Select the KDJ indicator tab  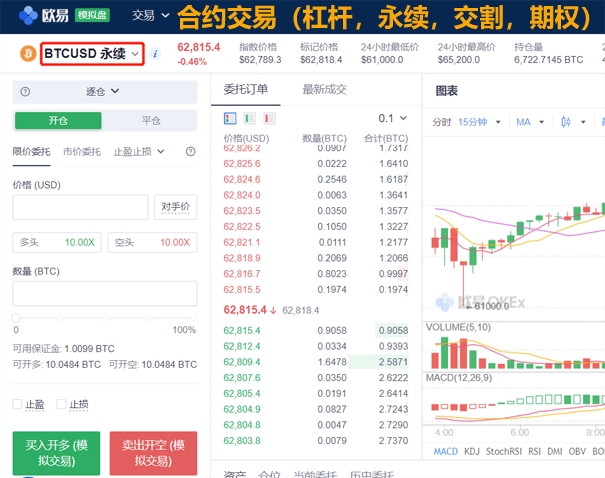471,451
